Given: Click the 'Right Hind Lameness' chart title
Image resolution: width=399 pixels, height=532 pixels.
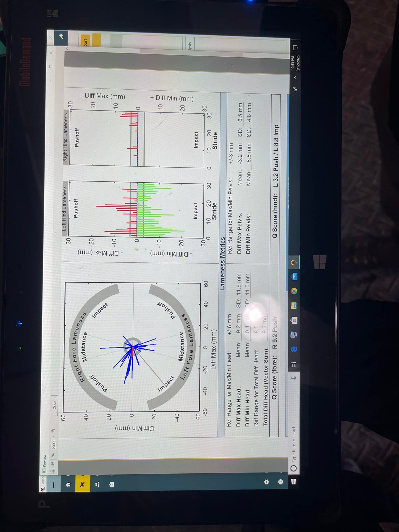Looking at the screenshot, I should (66, 137).
